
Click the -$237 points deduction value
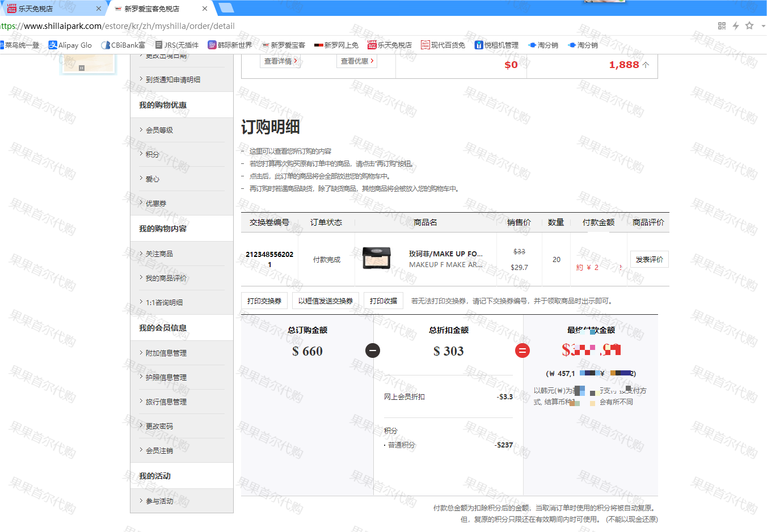pos(504,445)
